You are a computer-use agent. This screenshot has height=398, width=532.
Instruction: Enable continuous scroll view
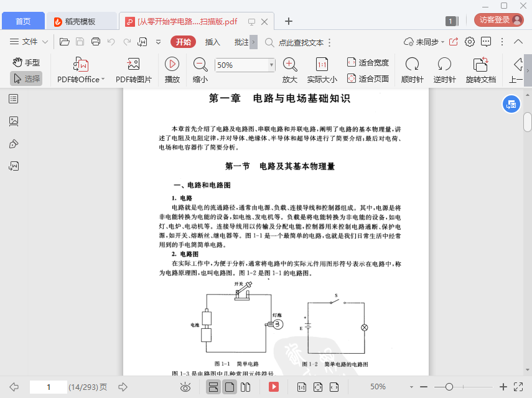tap(213, 387)
